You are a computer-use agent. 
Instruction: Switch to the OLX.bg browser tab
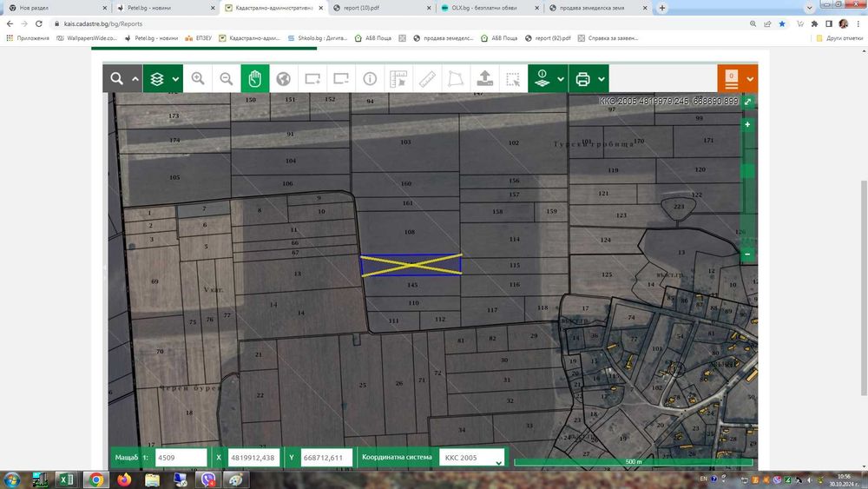point(486,7)
